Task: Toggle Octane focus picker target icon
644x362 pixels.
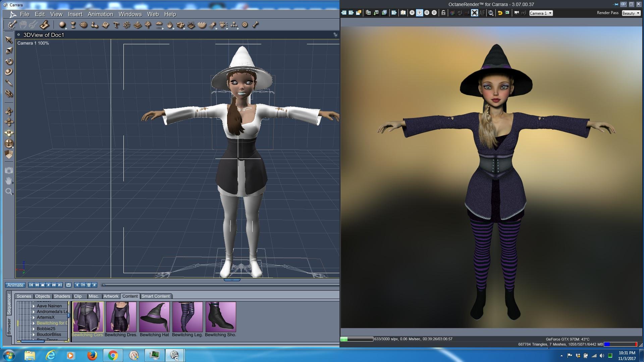Action: [474, 13]
